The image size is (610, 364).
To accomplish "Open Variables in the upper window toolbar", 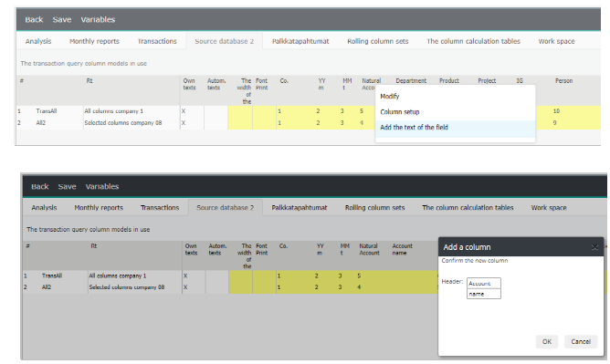I will 98,19.
